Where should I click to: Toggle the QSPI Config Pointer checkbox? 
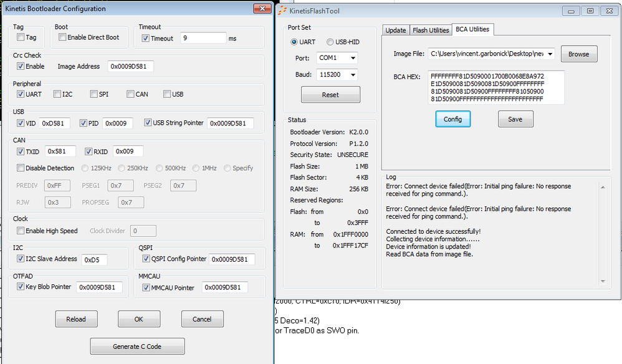(146, 259)
